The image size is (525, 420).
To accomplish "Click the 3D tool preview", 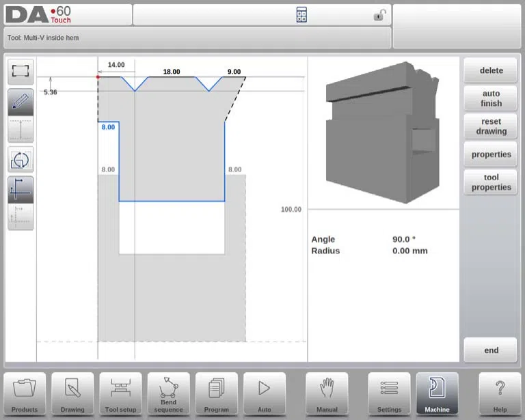I will (x=383, y=132).
